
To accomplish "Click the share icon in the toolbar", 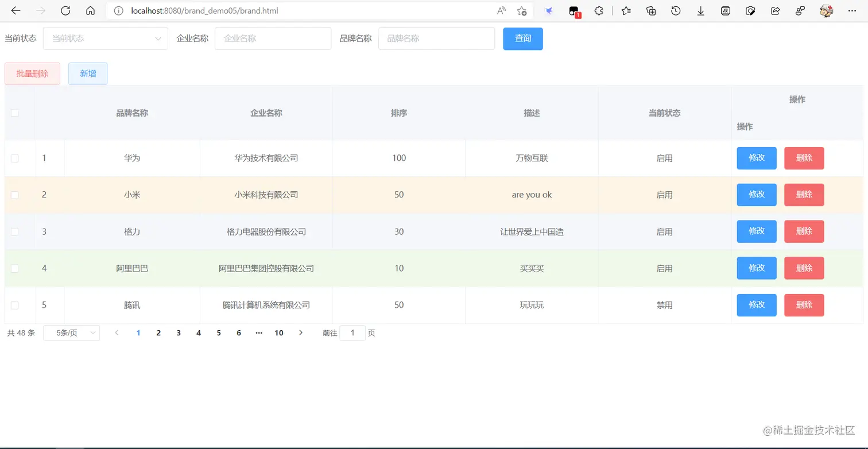I will coord(775,11).
